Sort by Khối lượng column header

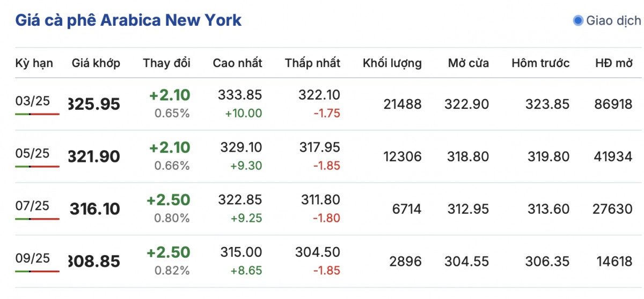pos(392,63)
